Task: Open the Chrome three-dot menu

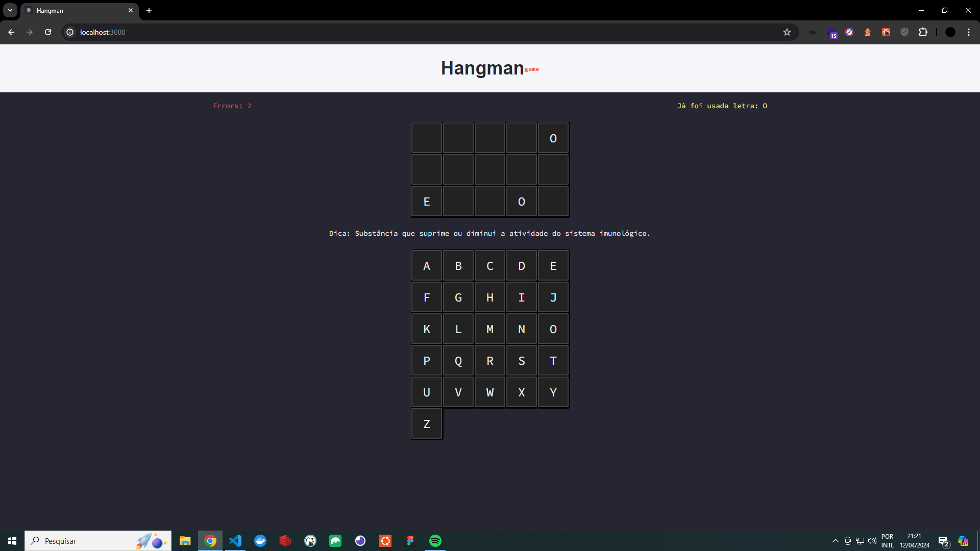Action: point(968,32)
